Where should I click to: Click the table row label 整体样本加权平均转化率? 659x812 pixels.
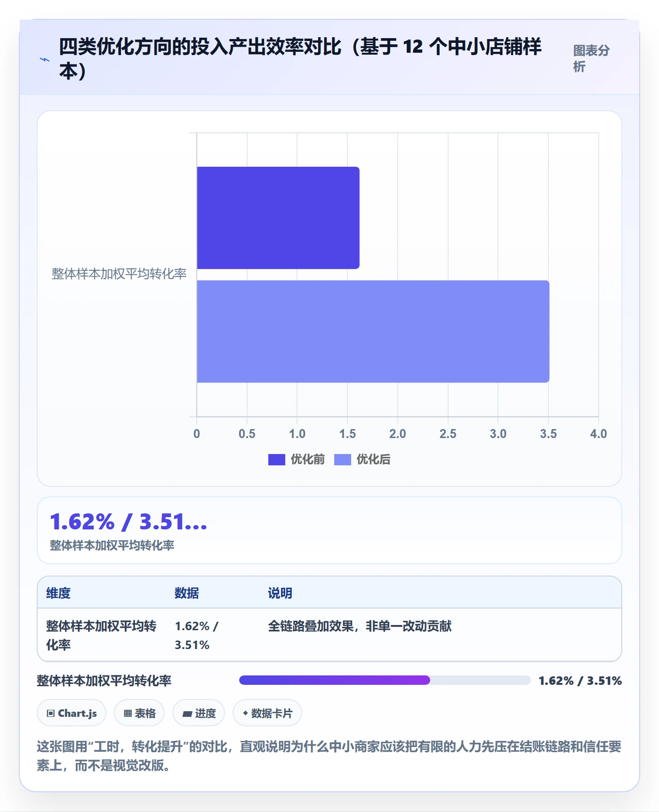(x=101, y=635)
